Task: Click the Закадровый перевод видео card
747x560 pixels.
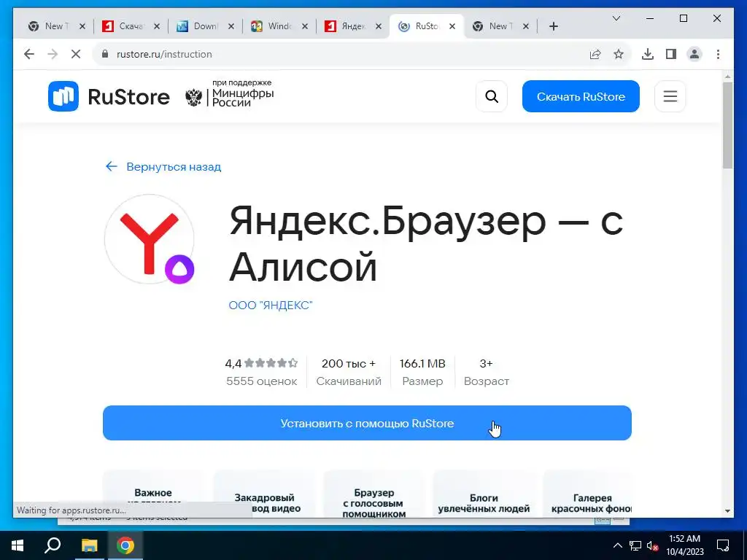Action: click(x=264, y=495)
